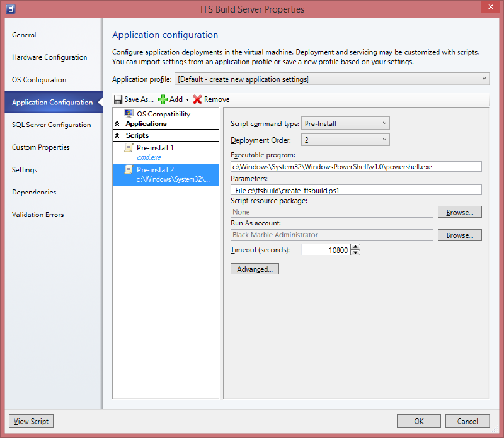This screenshot has width=504, height=438.
Task: Collapse the Applications section
Action: [x=117, y=123]
